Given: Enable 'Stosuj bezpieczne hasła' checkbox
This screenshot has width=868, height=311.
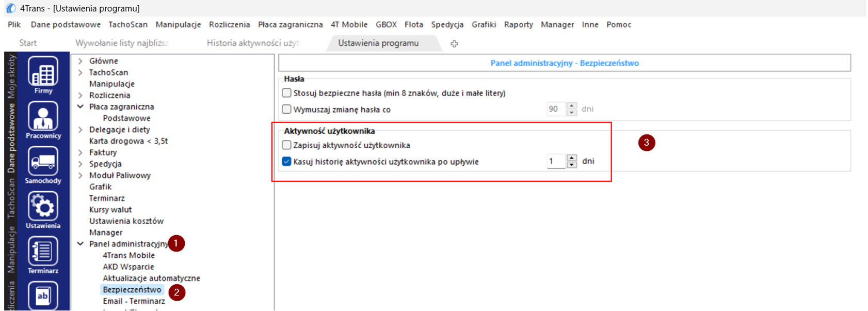Looking at the screenshot, I should pos(287,93).
